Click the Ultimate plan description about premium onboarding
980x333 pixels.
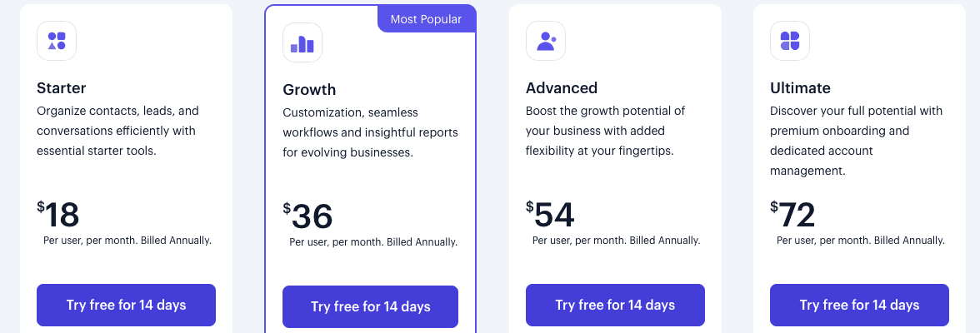857,141
